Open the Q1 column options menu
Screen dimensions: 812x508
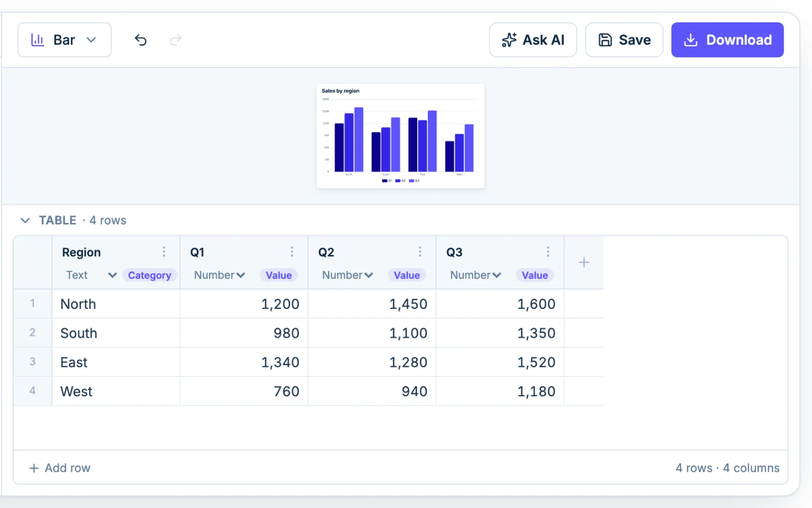pyautogui.click(x=292, y=252)
